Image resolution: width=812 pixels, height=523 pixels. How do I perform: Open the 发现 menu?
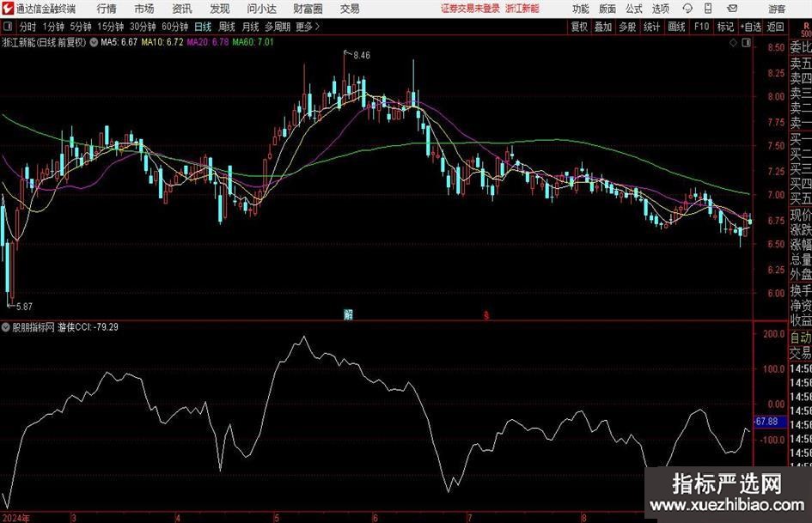point(220,9)
